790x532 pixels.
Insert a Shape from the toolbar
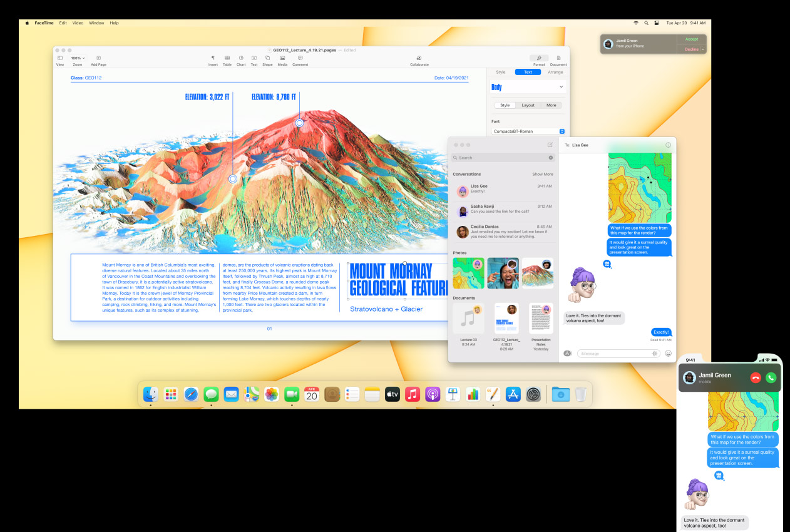click(267, 58)
